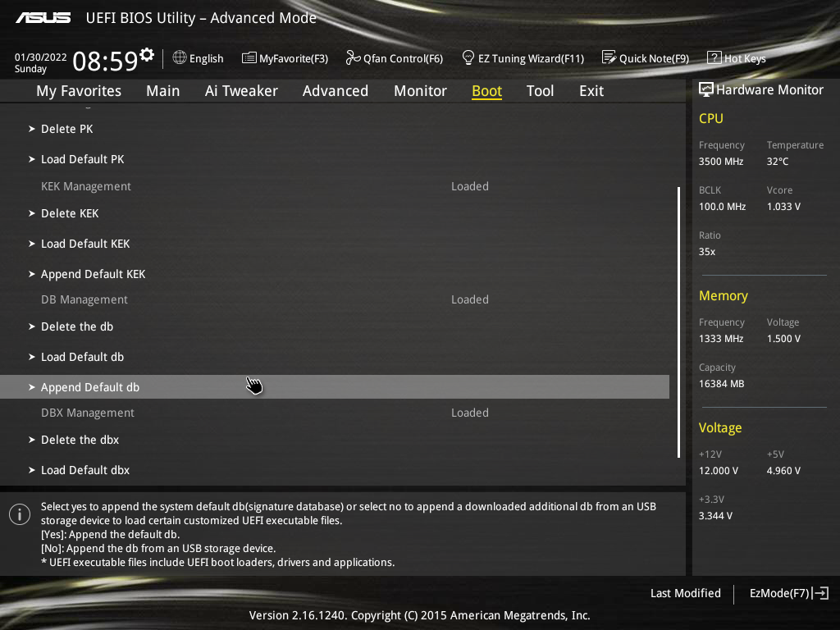Click the ASUS logo
This screenshot has height=630, width=840.
point(43,18)
